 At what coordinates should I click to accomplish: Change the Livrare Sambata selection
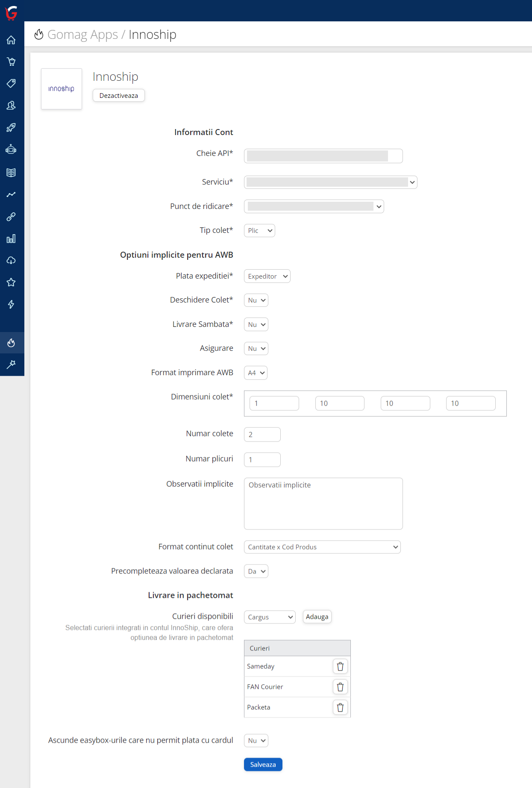pyautogui.click(x=256, y=325)
